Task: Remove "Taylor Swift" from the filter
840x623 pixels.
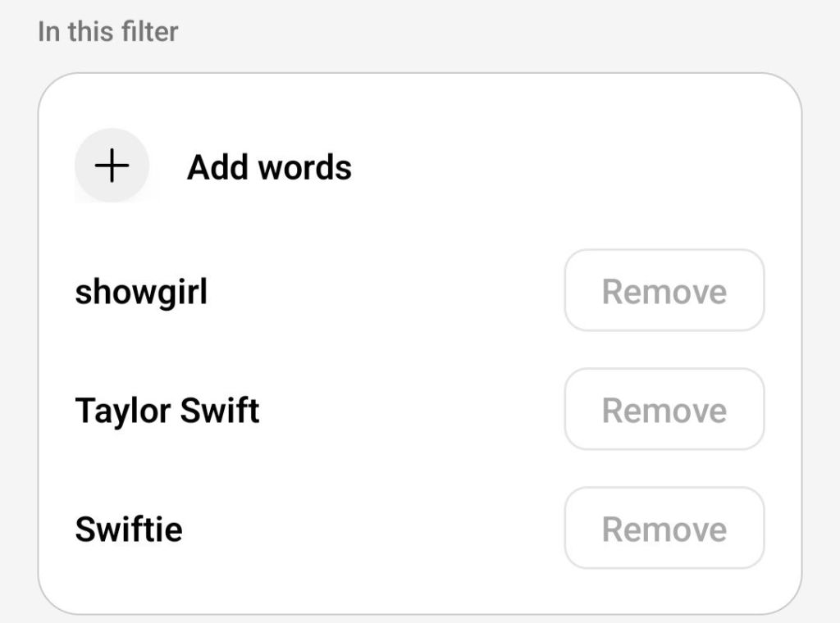Action: 664,410
